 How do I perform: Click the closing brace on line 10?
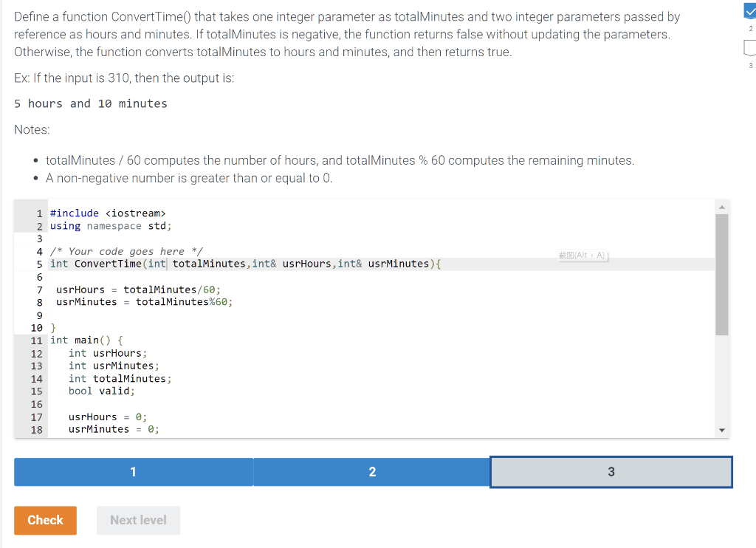pyautogui.click(x=53, y=327)
